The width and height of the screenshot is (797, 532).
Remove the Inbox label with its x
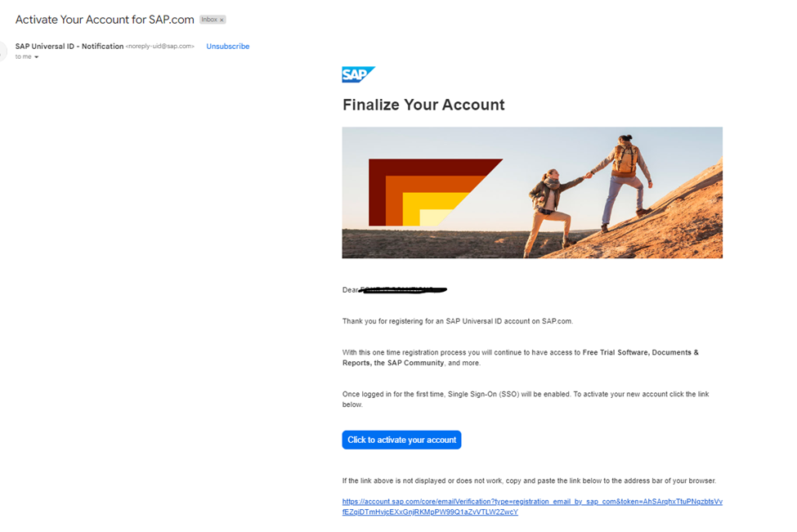(222, 20)
